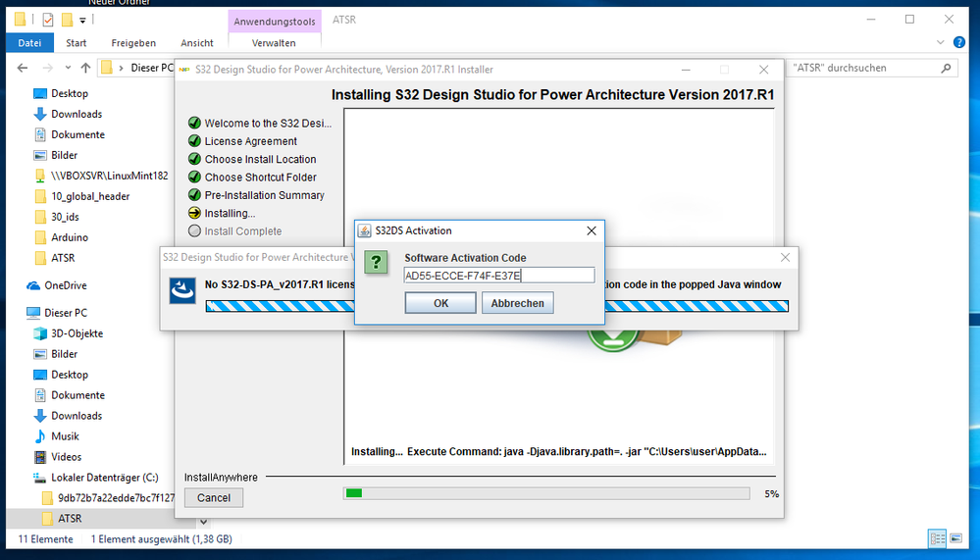The image size is (980, 560).
Task: Select the Installing... step in installer
Action: pos(230,213)
